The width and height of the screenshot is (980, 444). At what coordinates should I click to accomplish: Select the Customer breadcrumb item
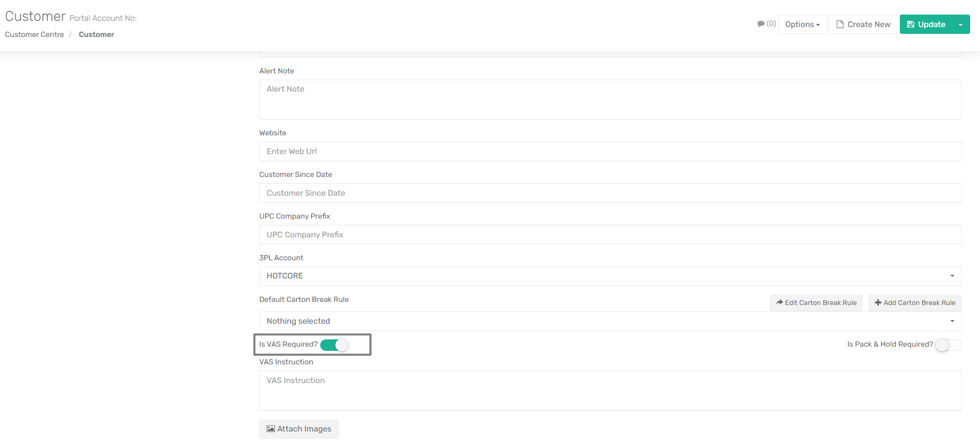(x=96, y=34)
